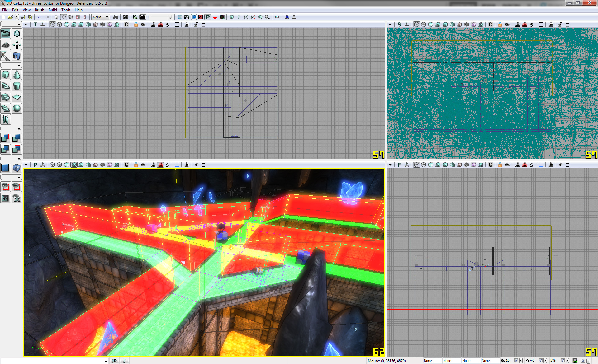The width and height of the screenshot is (598, 364).
Task: Open the Brush menu
Action: tap(40, 10)
